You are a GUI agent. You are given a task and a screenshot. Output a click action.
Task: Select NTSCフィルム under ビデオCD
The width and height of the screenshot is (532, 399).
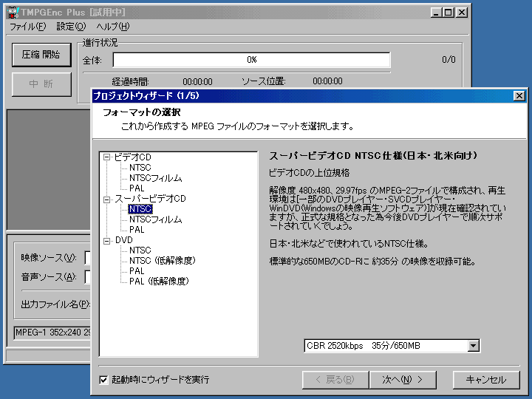156,178
